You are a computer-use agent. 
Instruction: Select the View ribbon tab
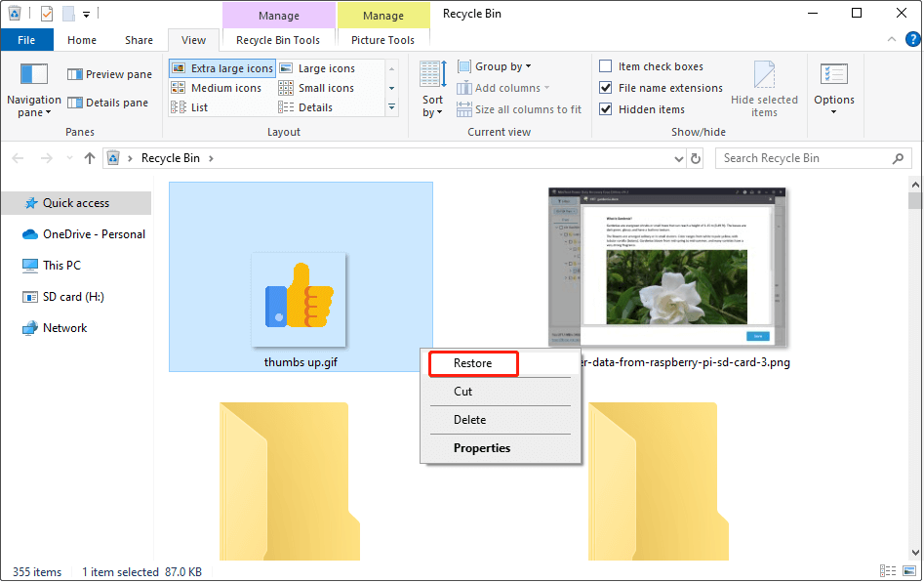point(193,40)
